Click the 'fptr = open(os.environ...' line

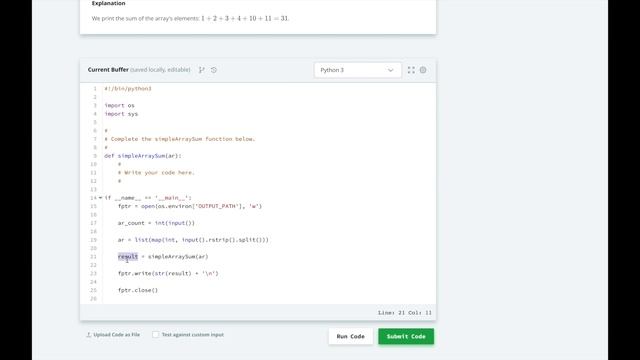pyautogui.click(x=190, y=206)
